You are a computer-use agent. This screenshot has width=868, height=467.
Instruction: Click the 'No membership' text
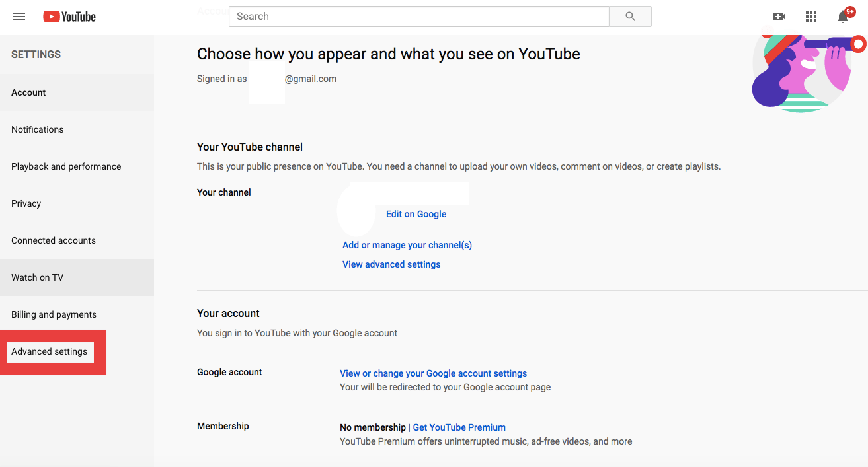(x=373, y=427)
